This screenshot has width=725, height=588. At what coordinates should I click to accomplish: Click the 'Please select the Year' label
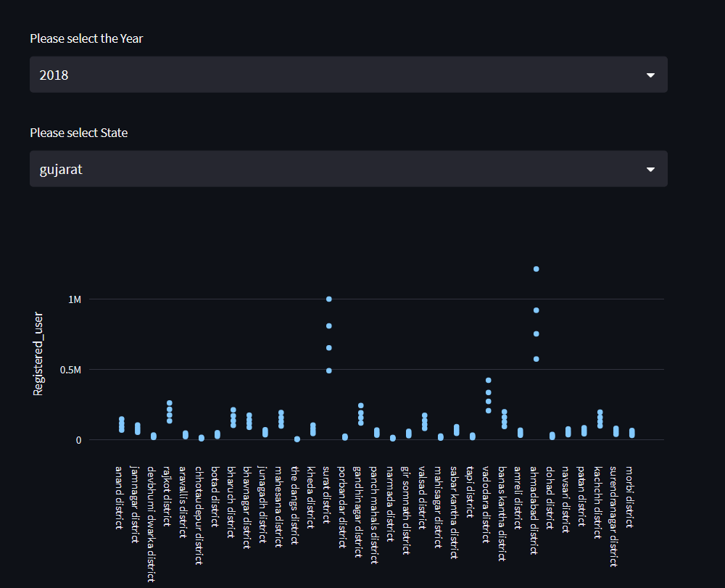86,38
